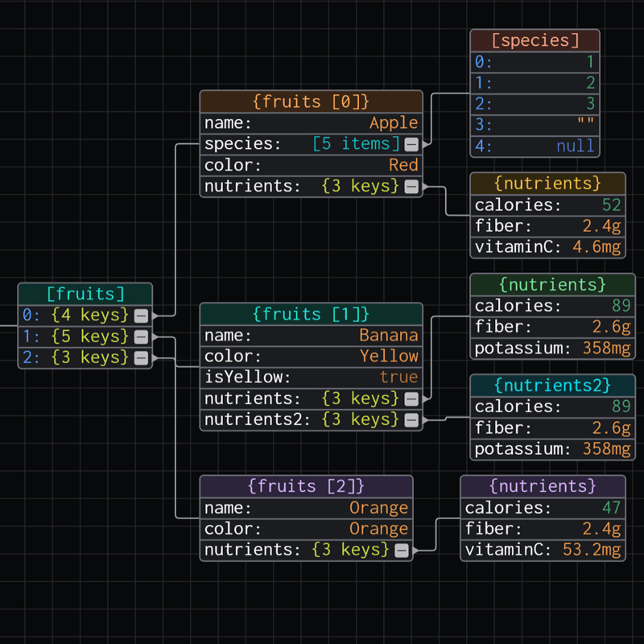This screenshot has width=644, height=644.
Task: Collapse the nutrients2 object of Banana
Action: (x=411, y=419)
